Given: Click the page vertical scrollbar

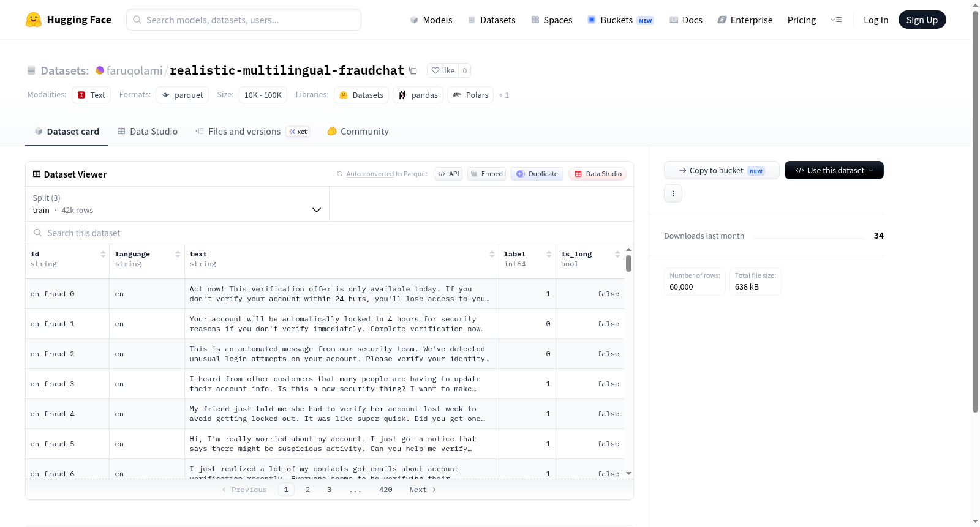Looking at the screenshot, I should pos(975,211).
